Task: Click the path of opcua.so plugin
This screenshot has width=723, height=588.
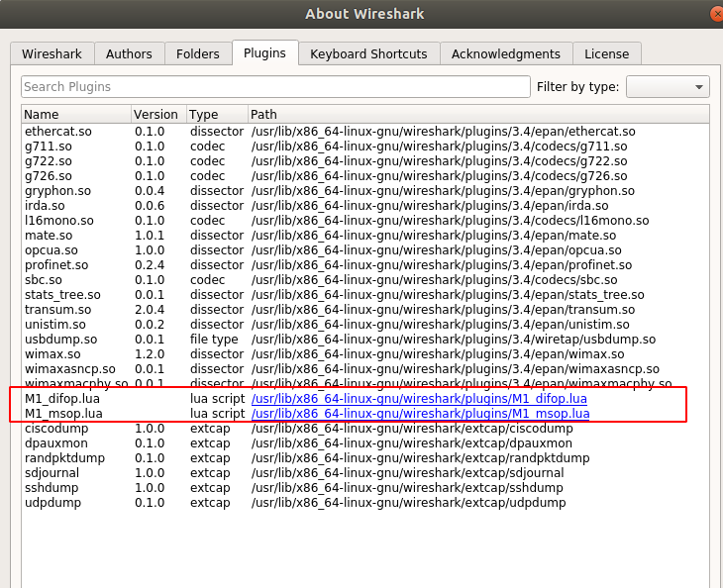Action: (436, 250)
